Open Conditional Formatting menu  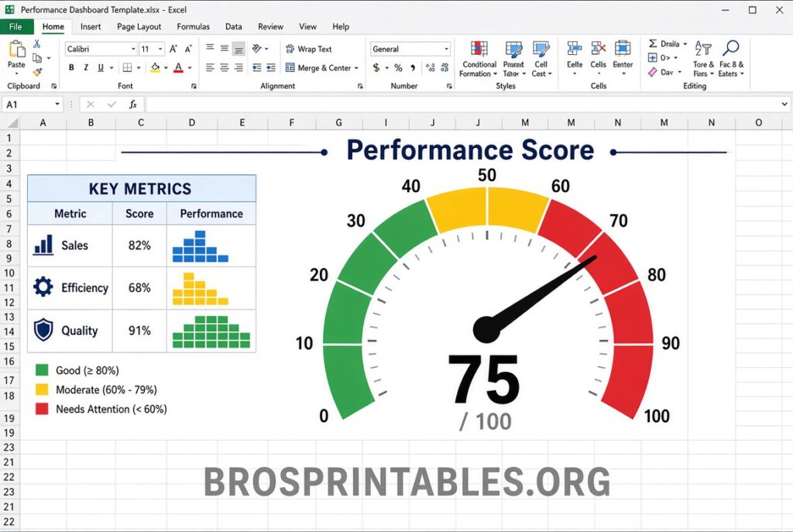point(479,59)
